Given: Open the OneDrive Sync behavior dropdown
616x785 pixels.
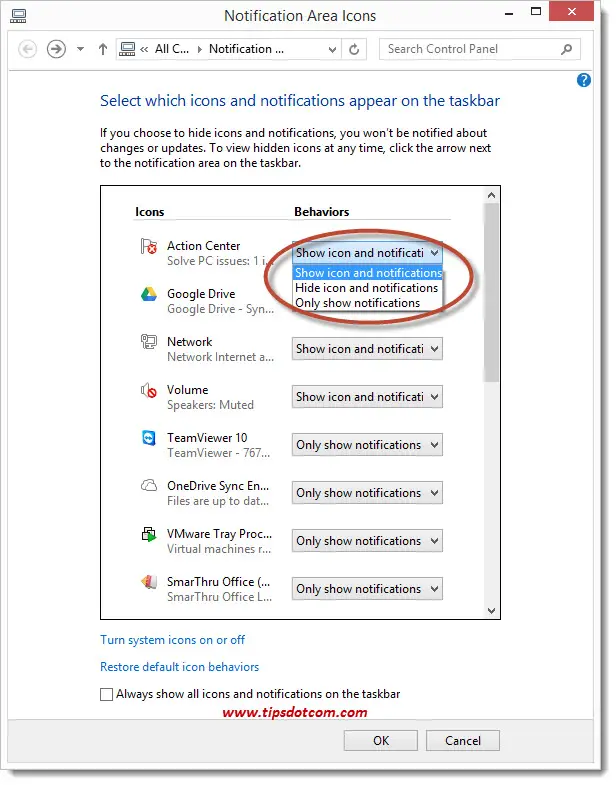Looking at the screenshot, I should (367, 493).
